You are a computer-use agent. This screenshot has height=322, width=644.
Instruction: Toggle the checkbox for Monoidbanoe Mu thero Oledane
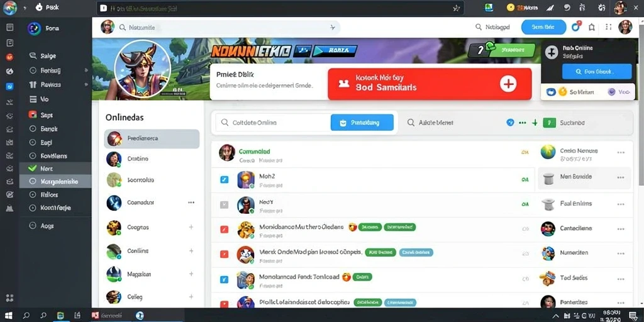point(225,230)
